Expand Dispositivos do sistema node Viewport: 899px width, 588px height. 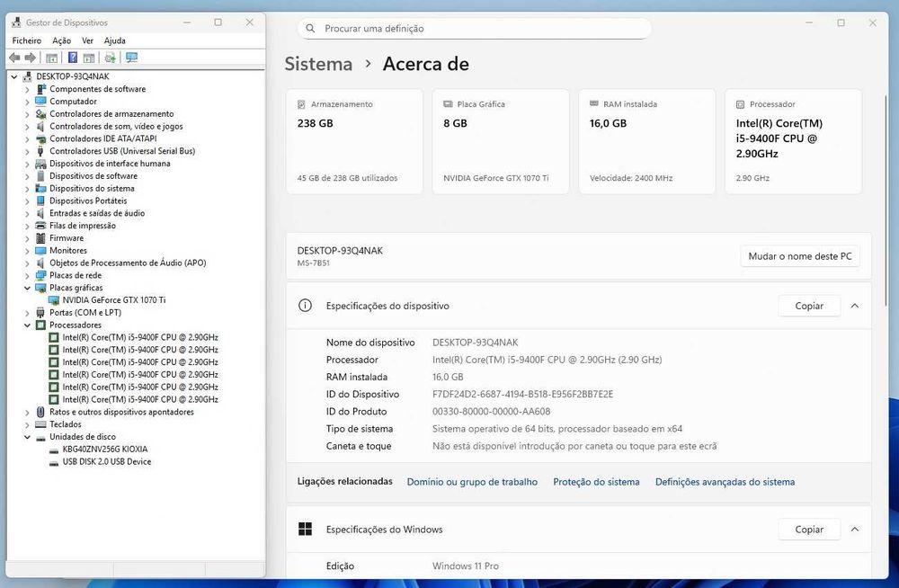click(27, 188)
